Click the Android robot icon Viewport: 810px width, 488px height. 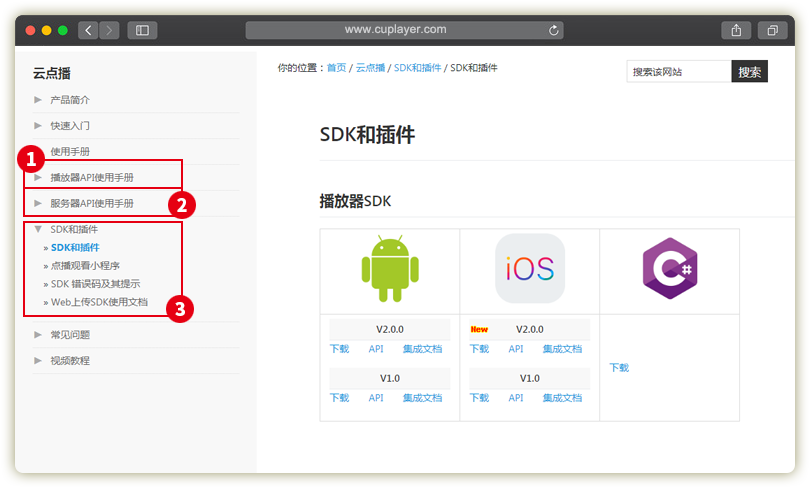click(x=389, y=268)
